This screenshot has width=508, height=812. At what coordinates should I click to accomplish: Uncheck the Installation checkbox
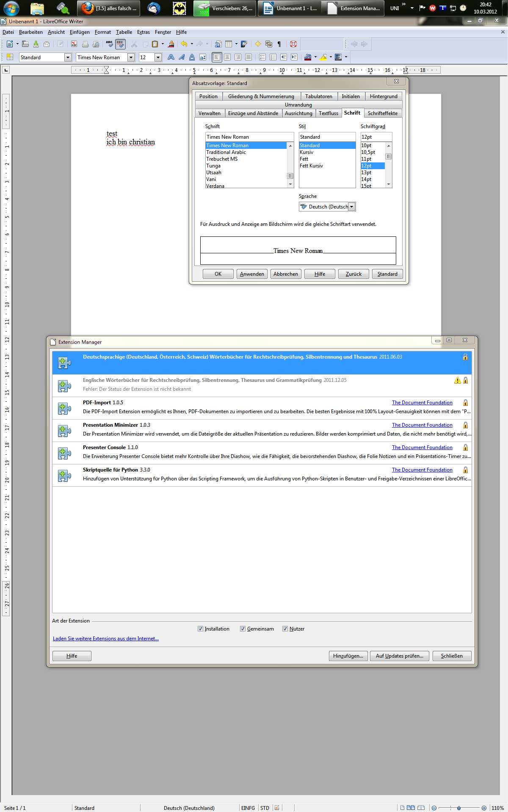pos(201,629)
